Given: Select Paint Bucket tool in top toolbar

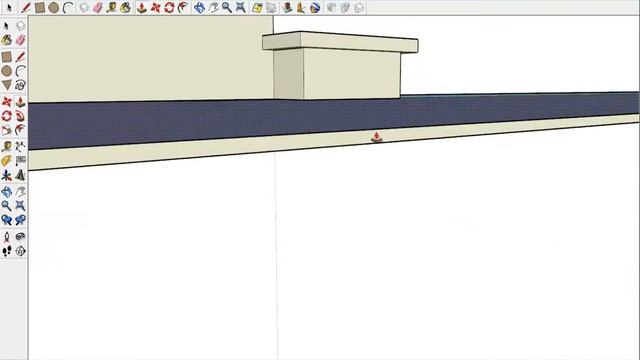Looking at the screenshot, I should (x=126, y=7).
